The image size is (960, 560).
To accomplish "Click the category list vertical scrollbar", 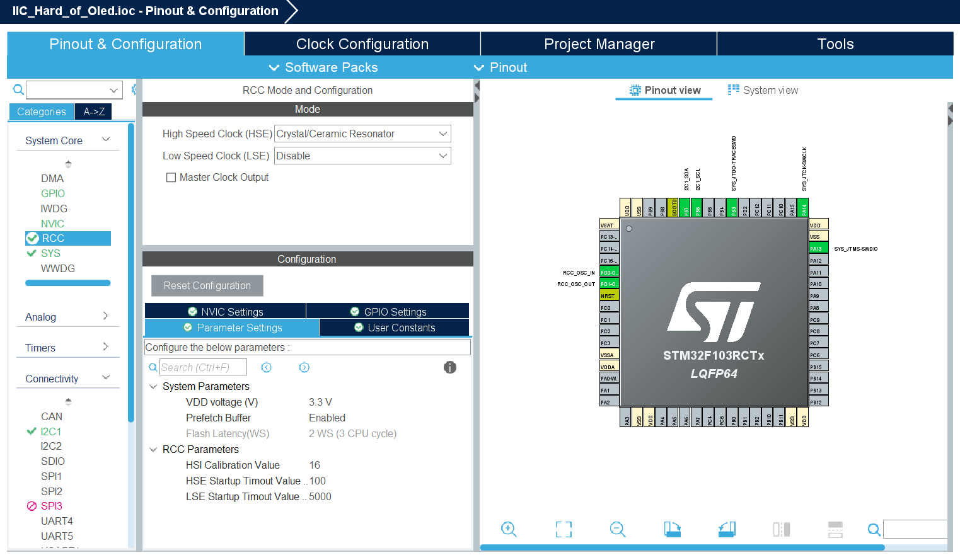I will coord(131,272).
